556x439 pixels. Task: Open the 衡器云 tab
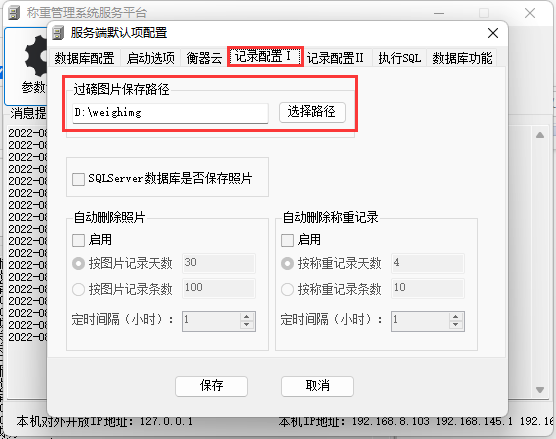[x=204, y=58]
